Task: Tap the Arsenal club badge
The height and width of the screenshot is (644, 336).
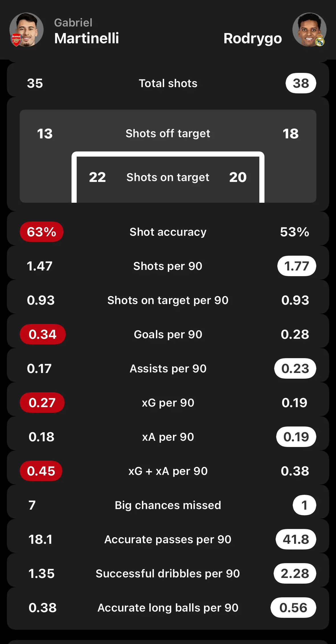Action: 16,40
